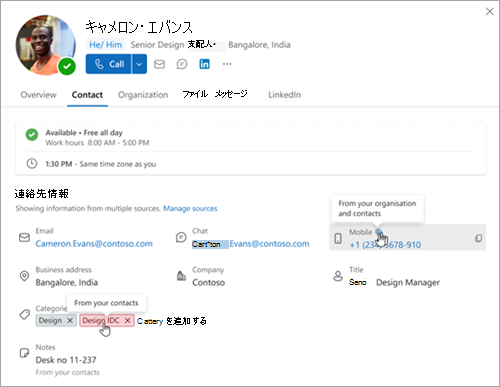The height and width of the screenshot is (387, 500).
Task: Click the Email envelope icon in contact info
Action: tap(24, 237)
